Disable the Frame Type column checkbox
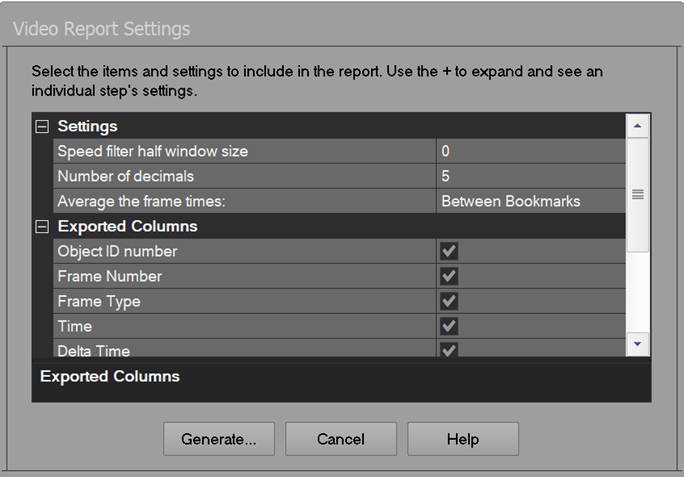 [x=449, y=301]
